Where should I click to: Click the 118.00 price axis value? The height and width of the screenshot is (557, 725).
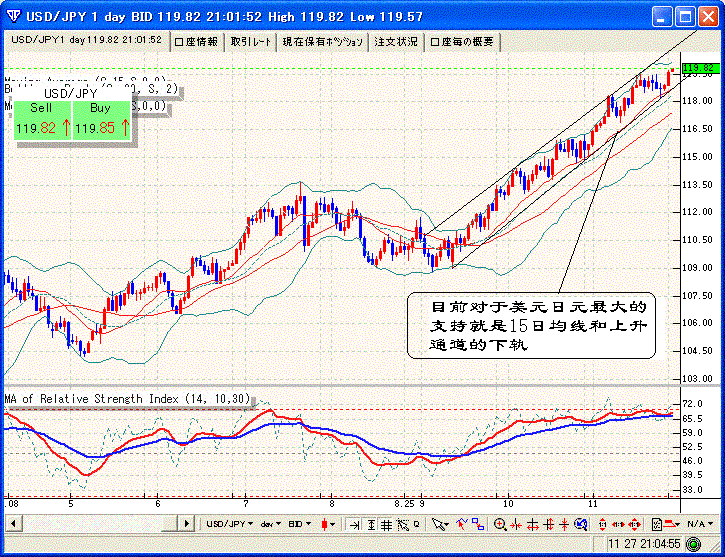point(697,101)
